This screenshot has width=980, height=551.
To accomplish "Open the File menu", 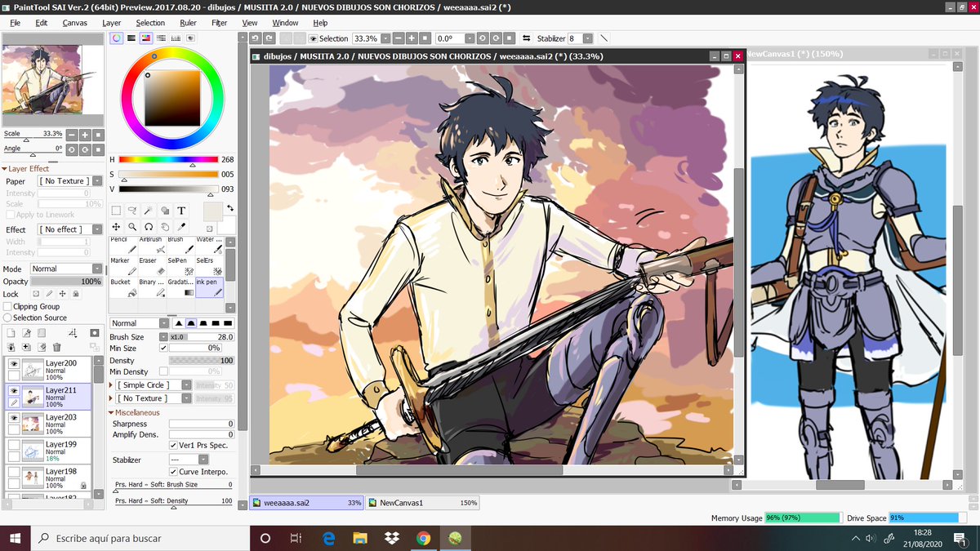I will point(16,23).
